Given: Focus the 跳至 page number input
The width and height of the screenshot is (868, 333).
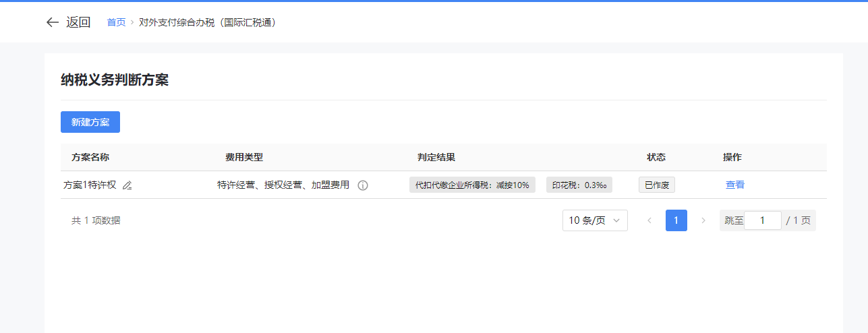Looking at the screenshot, I should point(762,220).
